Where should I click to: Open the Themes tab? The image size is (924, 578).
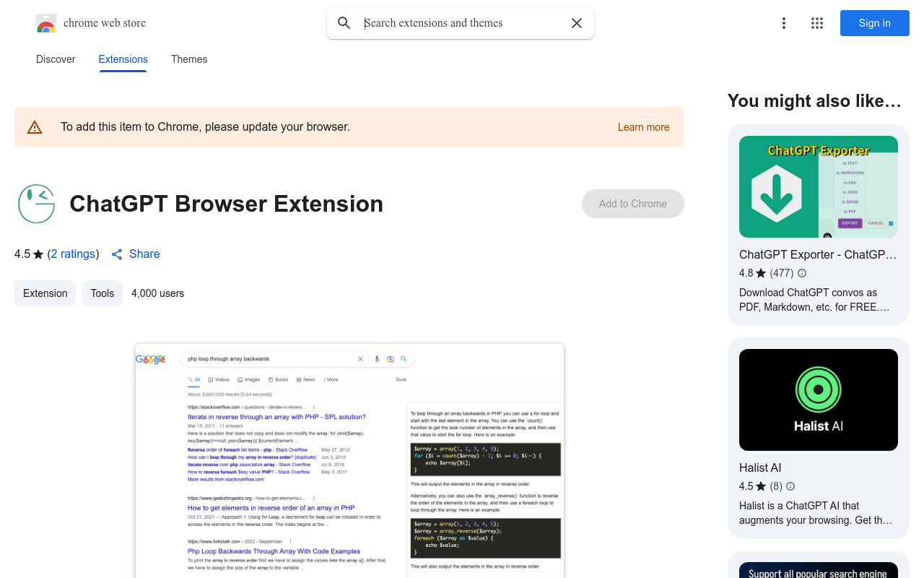pyautogui.click(x=189, y=59)
